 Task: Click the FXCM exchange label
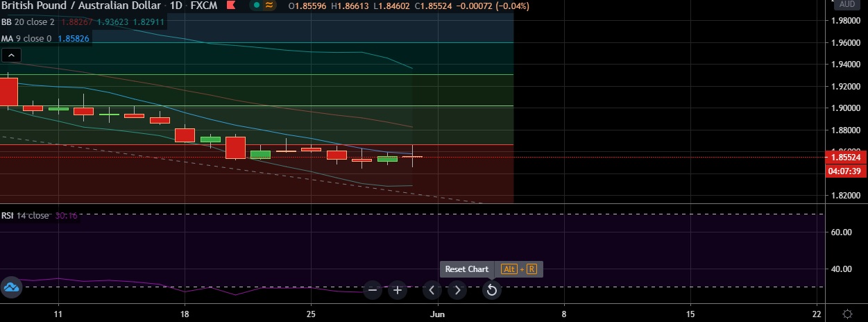tap(205, 6)
